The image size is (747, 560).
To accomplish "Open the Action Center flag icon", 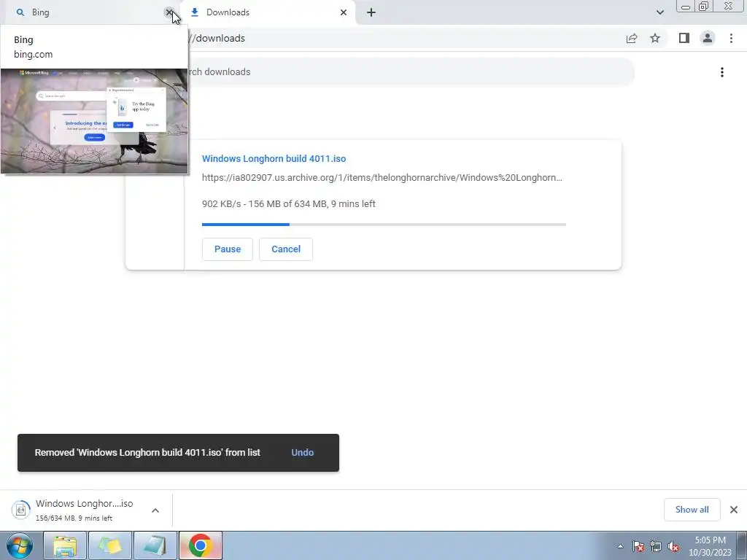I will [x=638, y=546].
